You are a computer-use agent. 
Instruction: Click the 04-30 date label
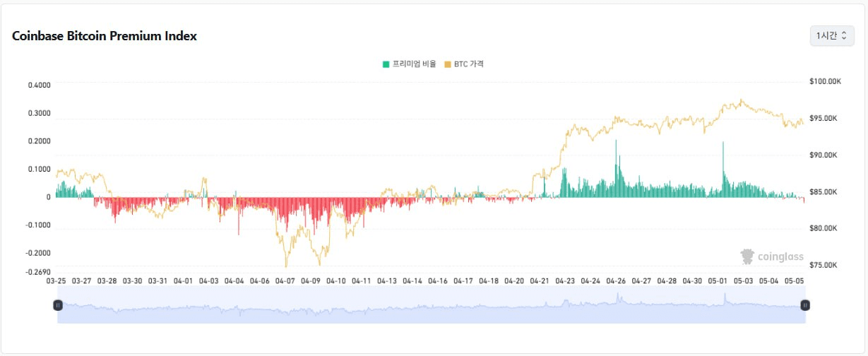click(x=692, y=281)
